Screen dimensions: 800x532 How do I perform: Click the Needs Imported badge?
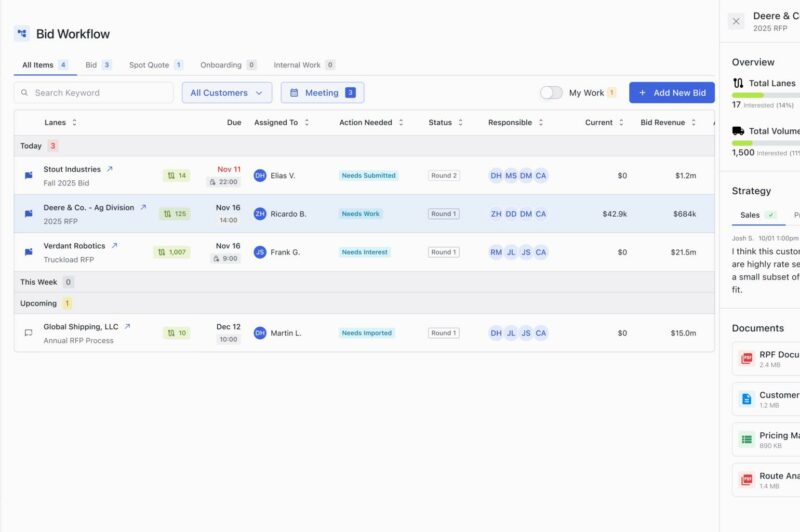pos(367,333)
